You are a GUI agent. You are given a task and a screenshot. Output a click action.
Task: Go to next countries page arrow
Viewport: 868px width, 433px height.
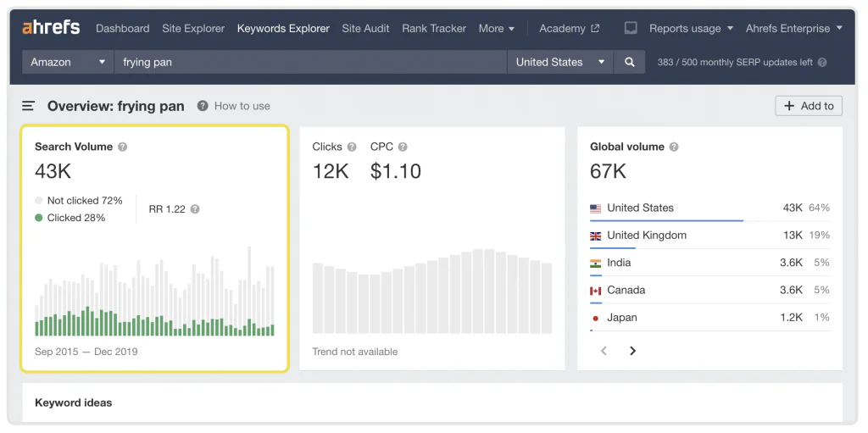coord(632,351)
